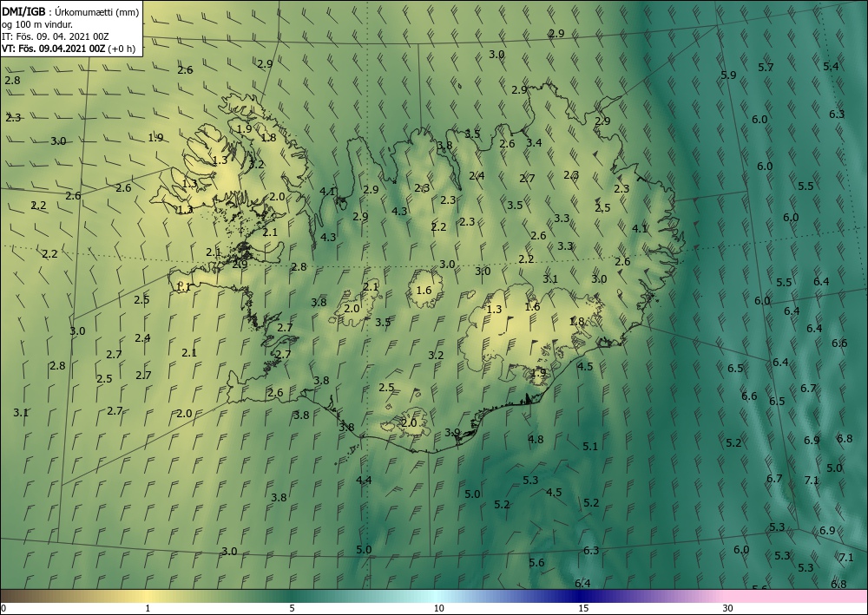Click the 5.9 precipitation value on the map
The height and width of the screenshot is (615, 868).
(x=728, y=75)
